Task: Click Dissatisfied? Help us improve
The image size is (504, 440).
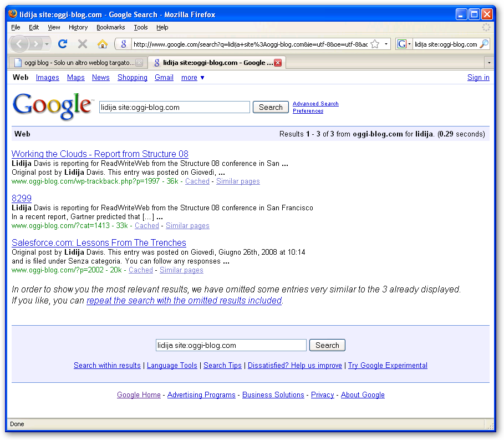Action: [295, 366]
